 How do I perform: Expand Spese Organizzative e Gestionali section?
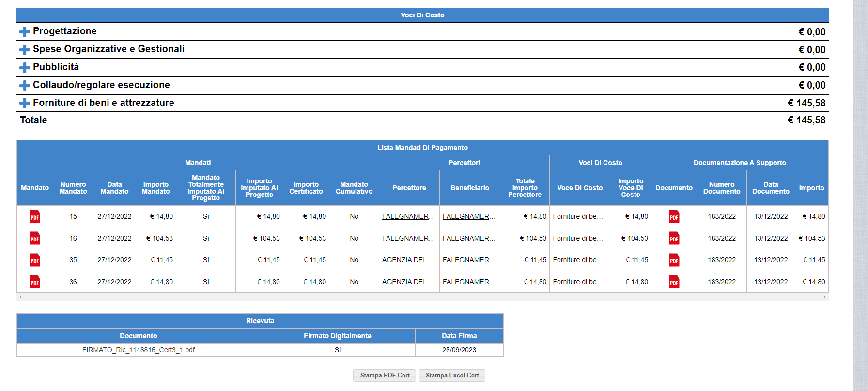pyautogui.click(x=25, y=50)
